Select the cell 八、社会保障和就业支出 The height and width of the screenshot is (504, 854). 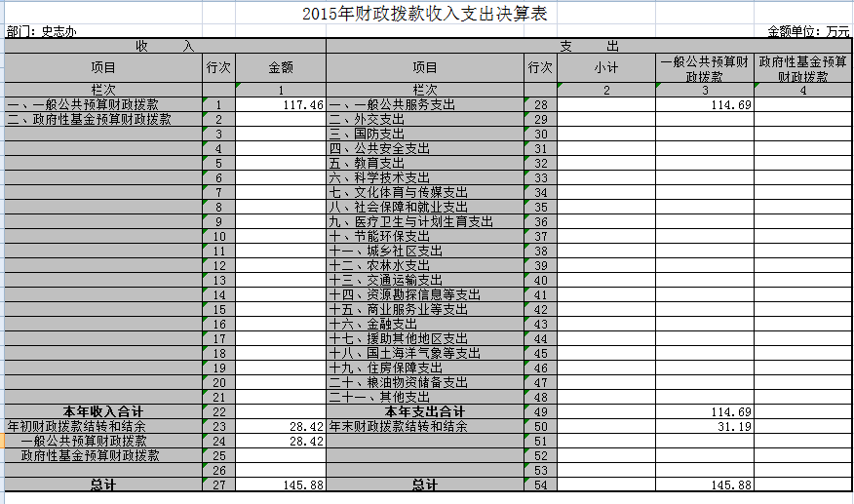pyautogui.click(x=425, y=207)
